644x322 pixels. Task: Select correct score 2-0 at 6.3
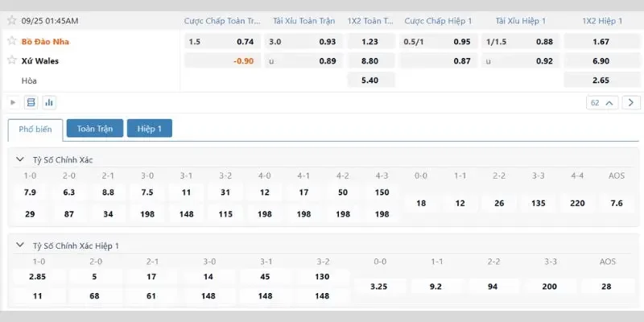(x=69, y=192)
